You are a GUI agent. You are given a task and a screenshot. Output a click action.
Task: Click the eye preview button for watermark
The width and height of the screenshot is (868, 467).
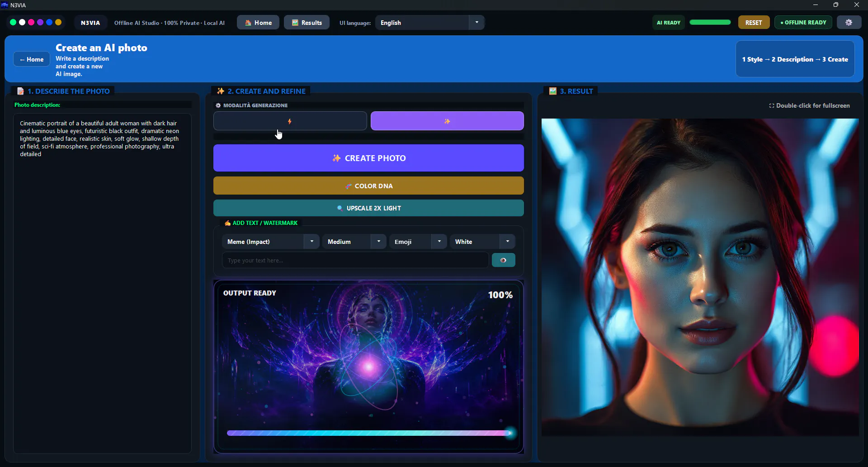tap(503, 260)
